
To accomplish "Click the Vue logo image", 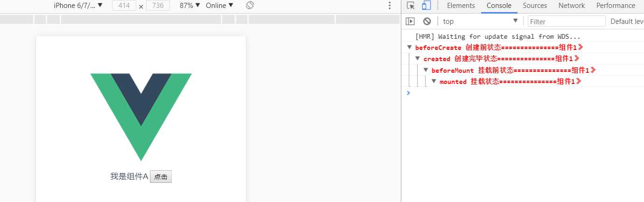I will (141, 117).
